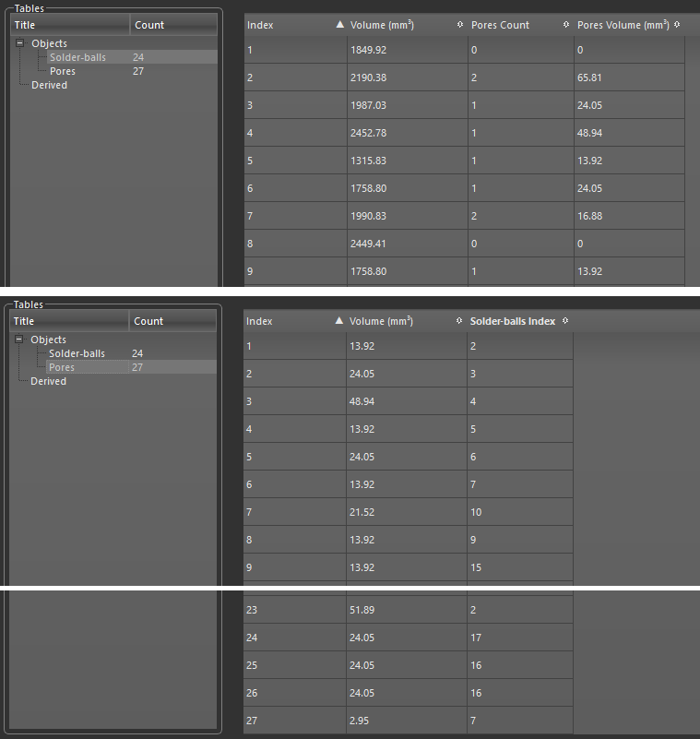Sort top table by Index column header
Viewport: 700px width, 739px height.
pos(295,25)
